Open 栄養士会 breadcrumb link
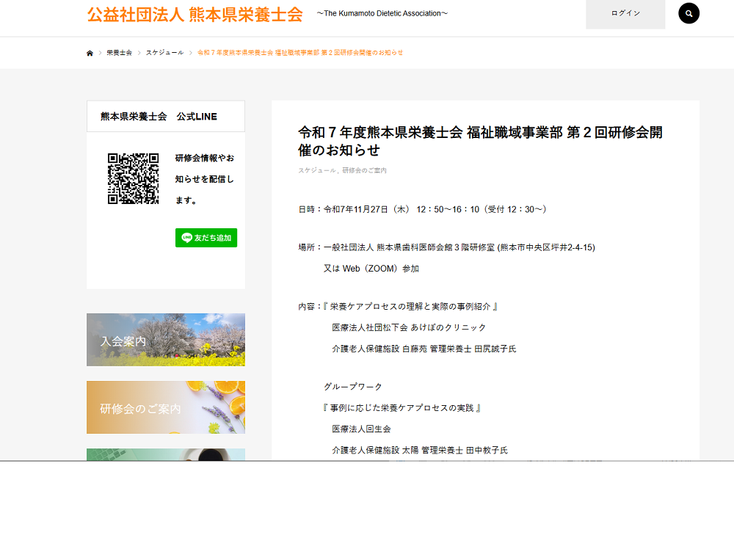734x560 pixels. [119, 53]
